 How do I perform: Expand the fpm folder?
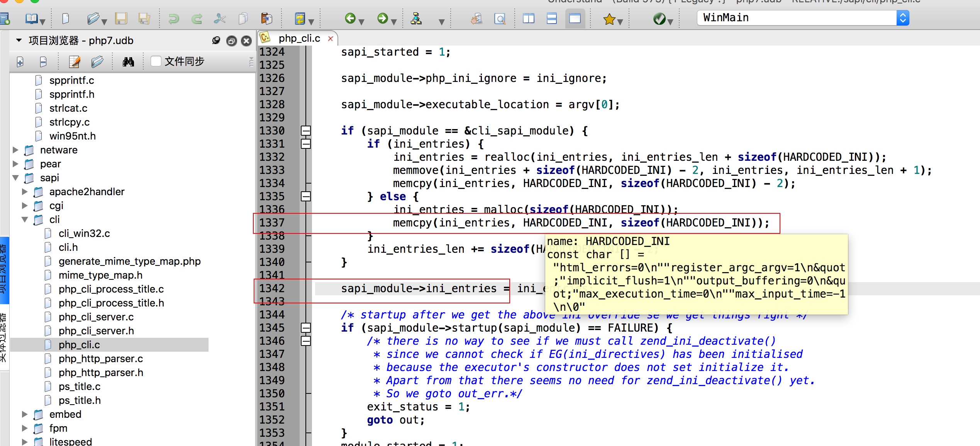point(25,428)
